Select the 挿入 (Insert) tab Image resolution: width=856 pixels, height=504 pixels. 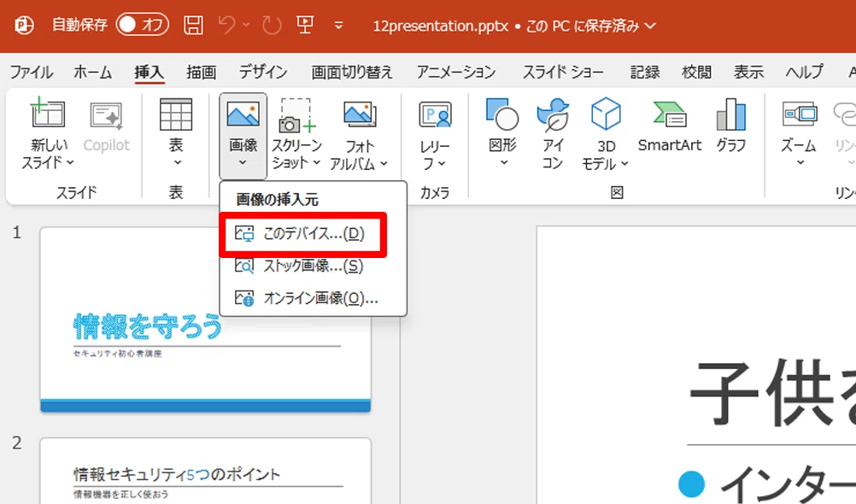[x=149, y=72]
